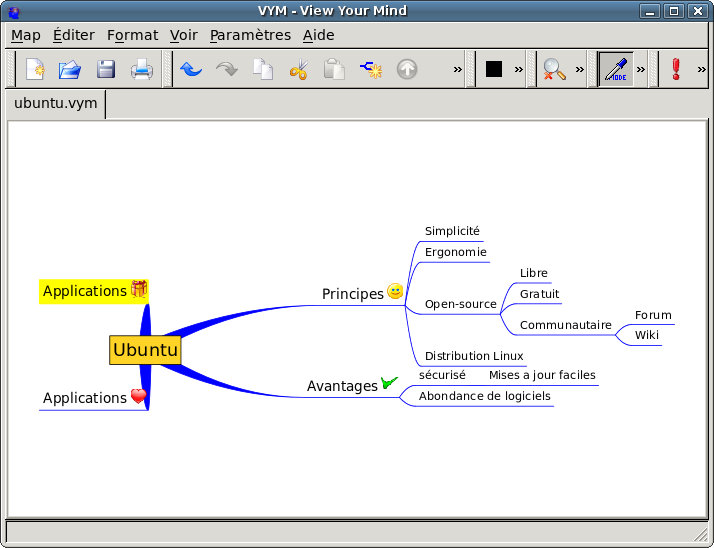Open the Aide menu
Image resolution: width=714 pixels, height=548 pixels.
point(319,35)
